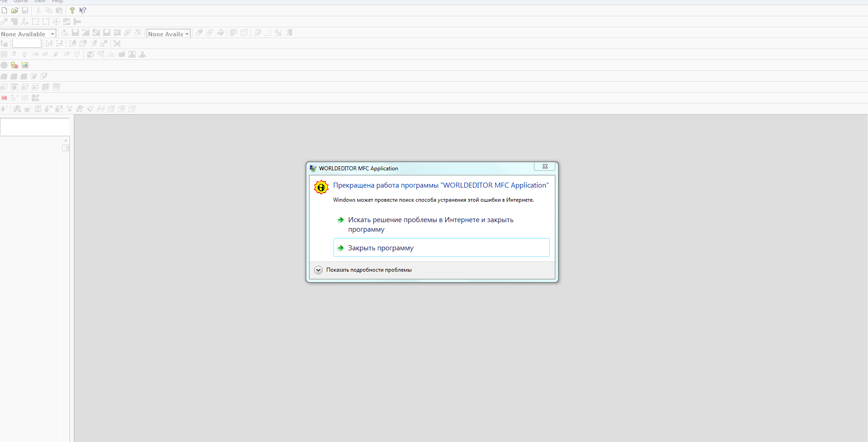Open the Help menu
This screenshot has height=442, width=868.
pyautogui.click(x=57, y=1)
